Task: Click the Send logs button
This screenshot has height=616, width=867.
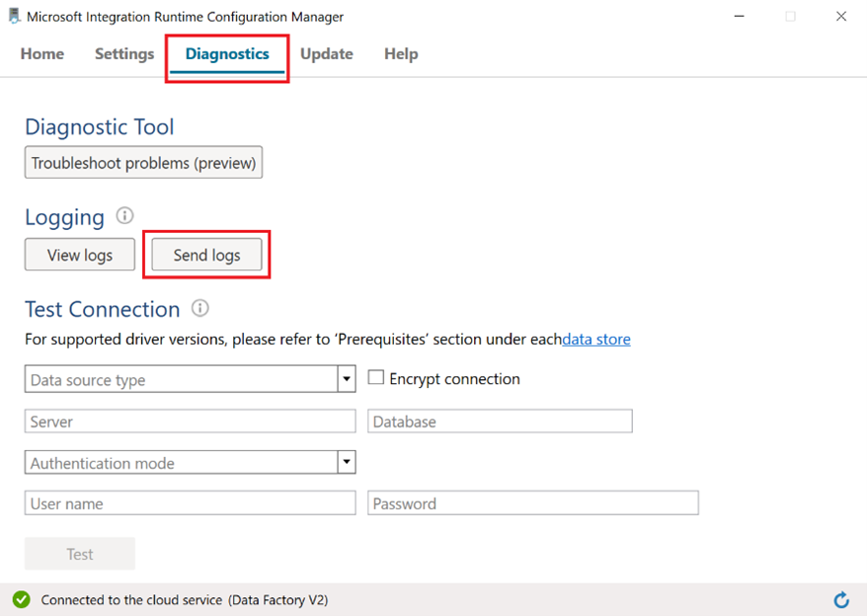Action: point(206,254)
